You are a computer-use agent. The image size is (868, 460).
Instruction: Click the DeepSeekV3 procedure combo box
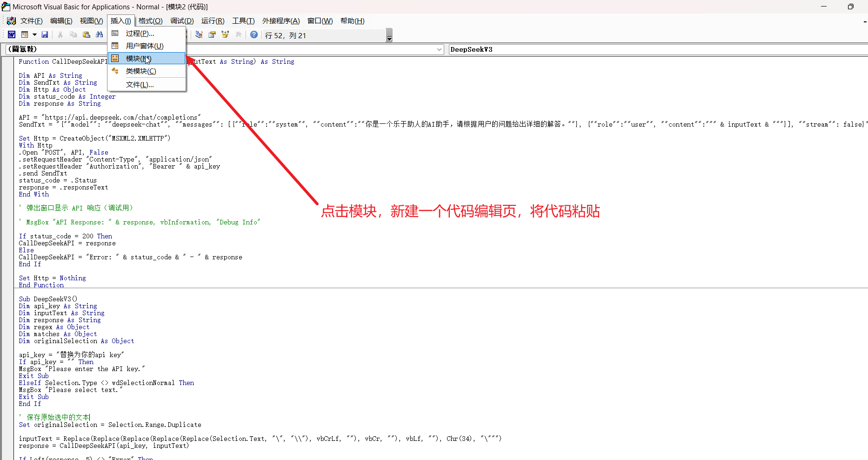click(x=658, y=49)
